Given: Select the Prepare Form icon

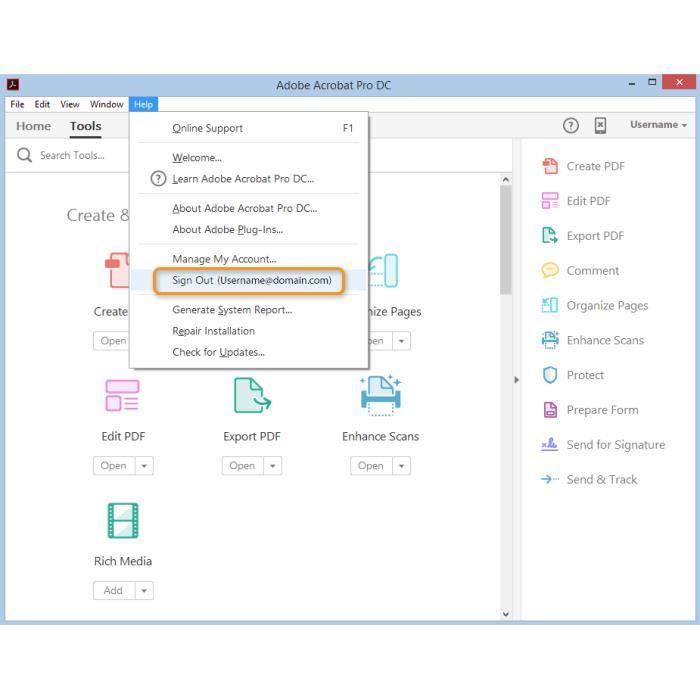Looking at the screenshot, I should (x=550, y=409).
